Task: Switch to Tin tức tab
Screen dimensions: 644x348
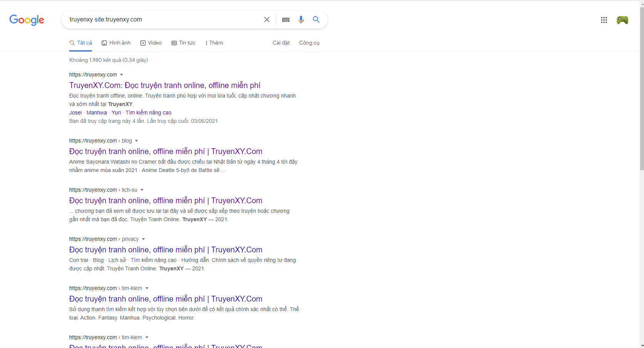Action: tap(183, 43)
